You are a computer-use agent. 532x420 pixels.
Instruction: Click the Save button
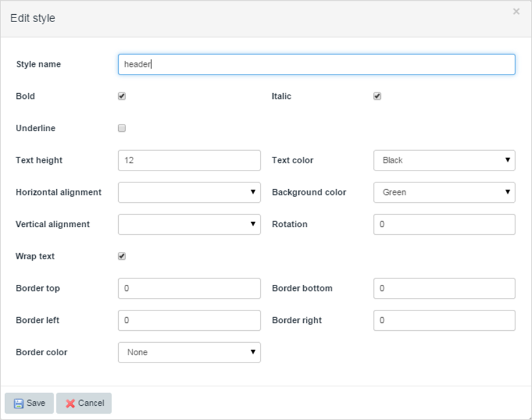coord(28,403)
